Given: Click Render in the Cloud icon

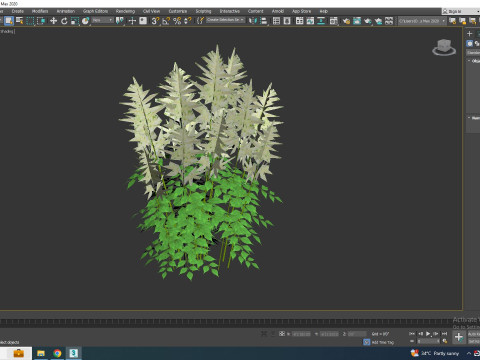Looking at the screenshot, I should click(x=378, y=21).
